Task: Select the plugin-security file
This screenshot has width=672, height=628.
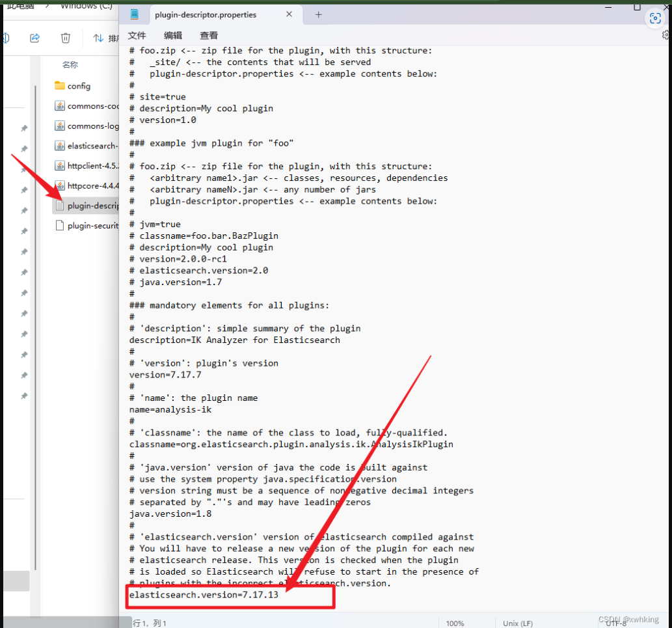Action: pos(91,226)
